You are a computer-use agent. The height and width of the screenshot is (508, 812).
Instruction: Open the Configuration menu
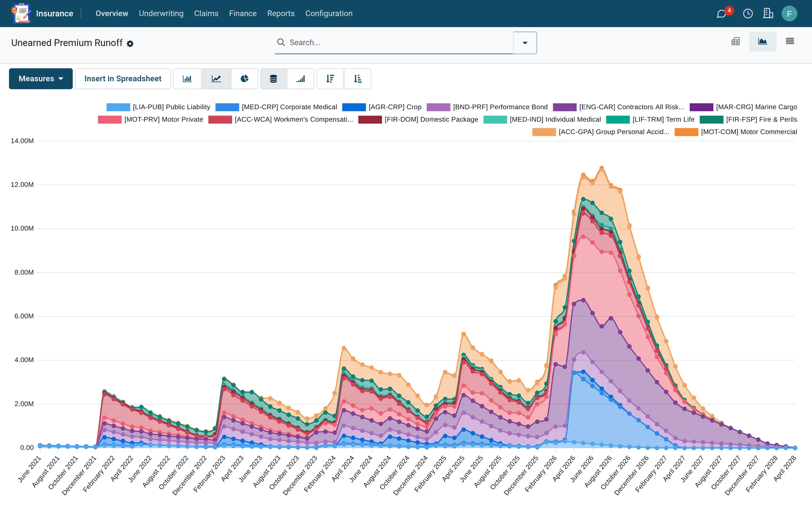click(329, 14)
